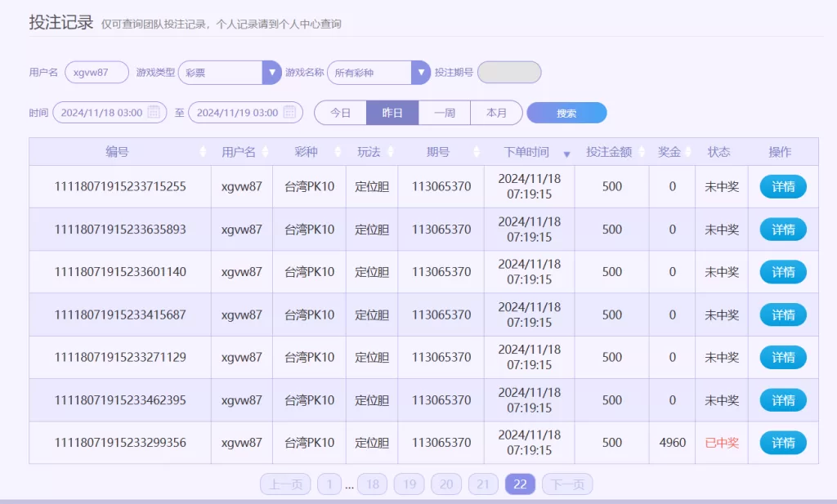Jump to page 1
The width and height of the screenshot is (837, 504).
click(329, 484)
